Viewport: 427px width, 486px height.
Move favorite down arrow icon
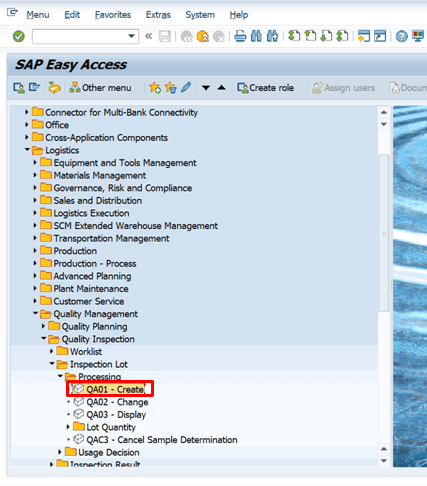[206, 88]
